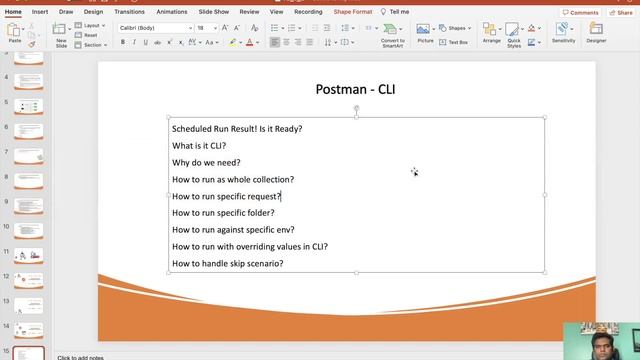640x360 pixels.
Task: Toggle bold formatting
Action: click(122, 42)
